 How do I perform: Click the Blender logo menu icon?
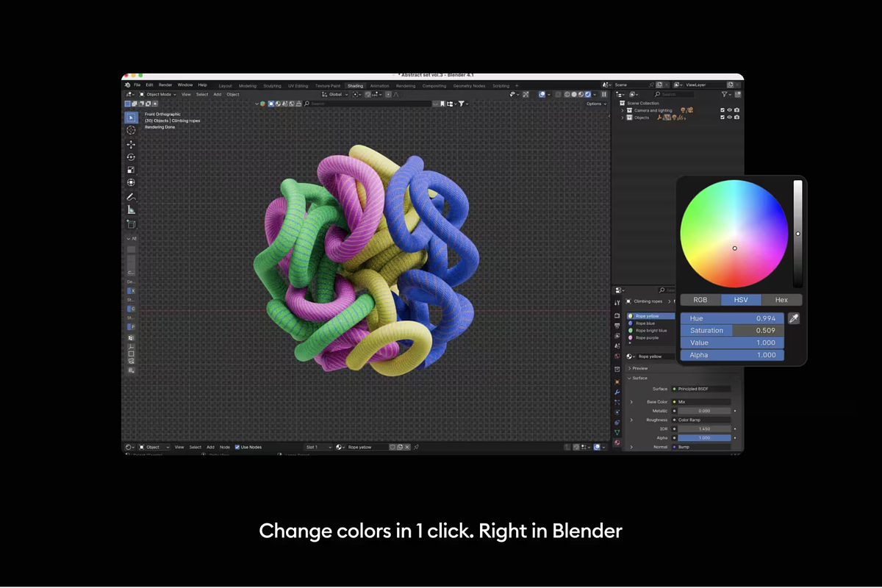tap(127, 85)
